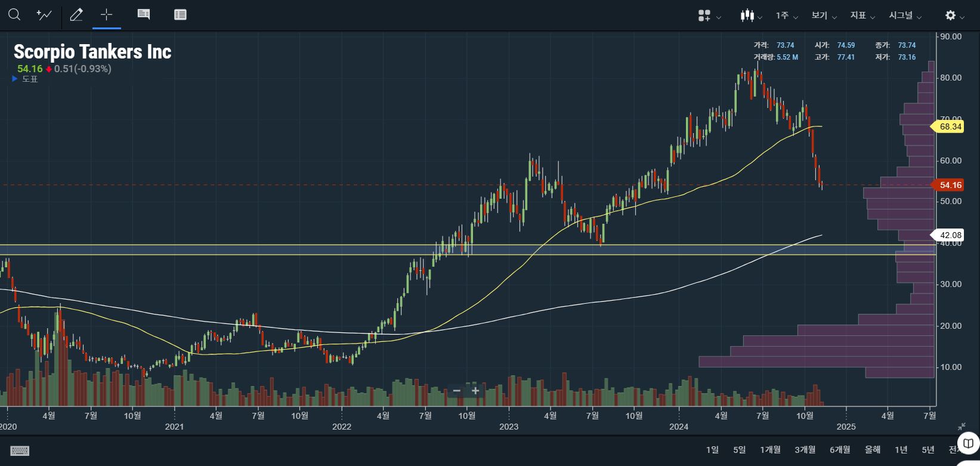Viewport: 980px width, 466px height.
Task: Zoom in chart with plus button
Action: [x=475, y=391]
